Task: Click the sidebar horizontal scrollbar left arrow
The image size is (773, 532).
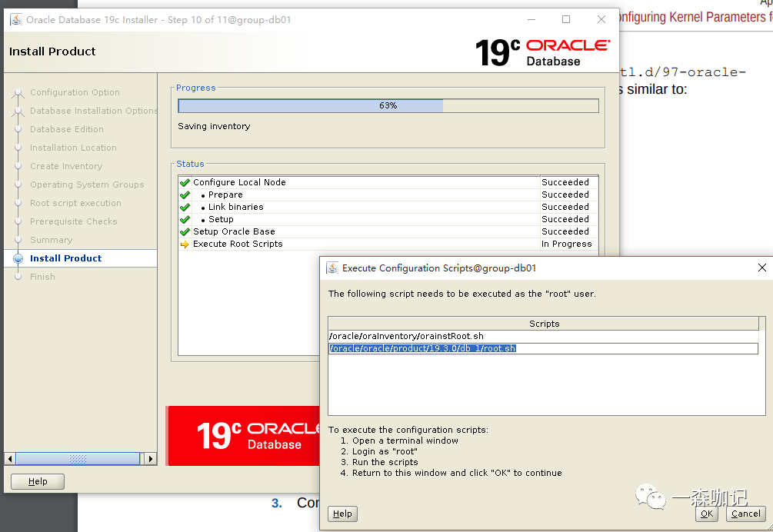Action: click(x=10, y=459)
